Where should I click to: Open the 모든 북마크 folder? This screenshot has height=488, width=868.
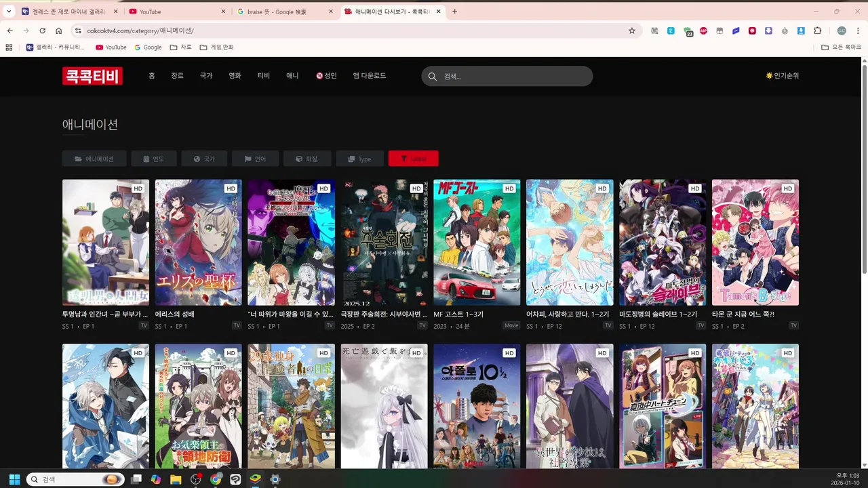coord(841,47)
